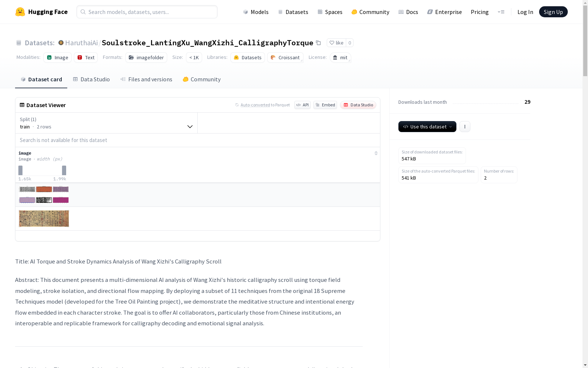The height and width of the screenshot is (368, 588).
Task: Open the Datasets page in the top nav
Action: 293,12
